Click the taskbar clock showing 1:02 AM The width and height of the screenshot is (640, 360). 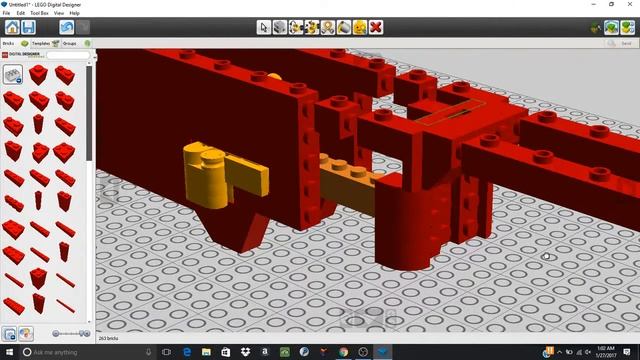[606, 352]
